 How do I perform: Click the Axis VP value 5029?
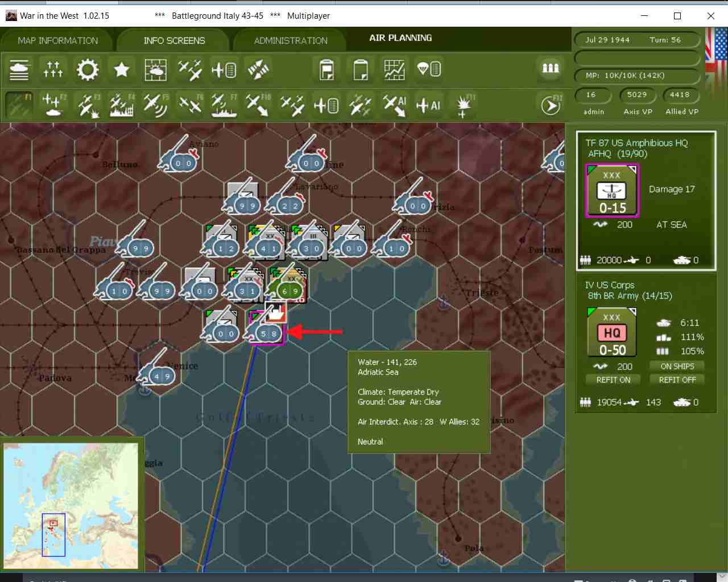coord(636,95)
